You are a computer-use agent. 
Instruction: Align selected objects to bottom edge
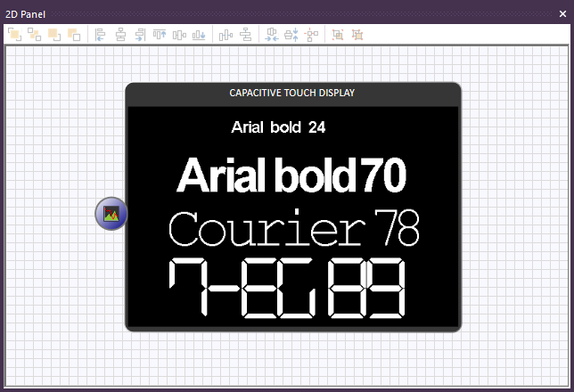(199, 35)
